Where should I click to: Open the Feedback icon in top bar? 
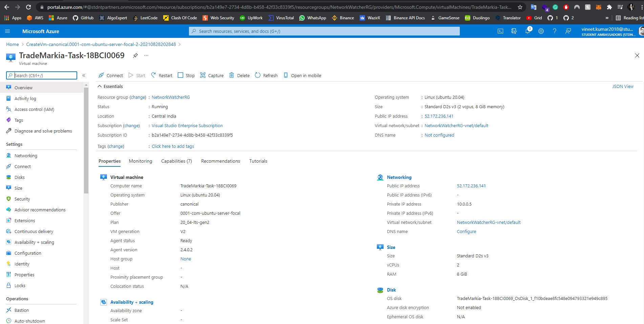coord(568,31)
